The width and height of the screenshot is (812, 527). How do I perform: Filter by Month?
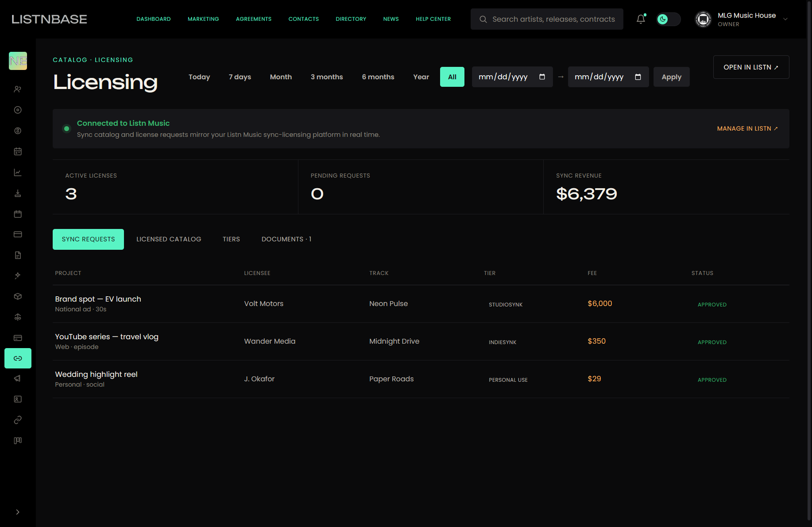(x=281, y=77)
